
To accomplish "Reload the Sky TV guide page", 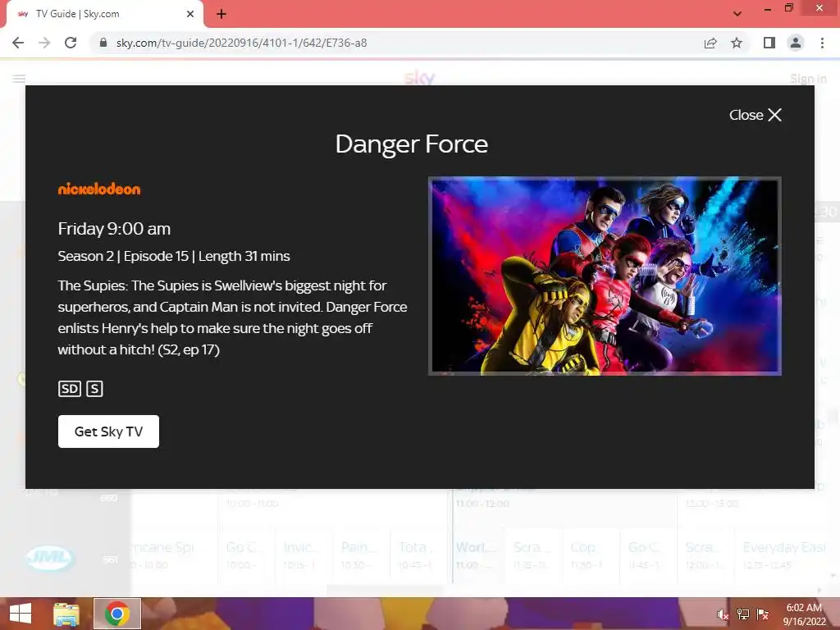I will tap(71, 43).
